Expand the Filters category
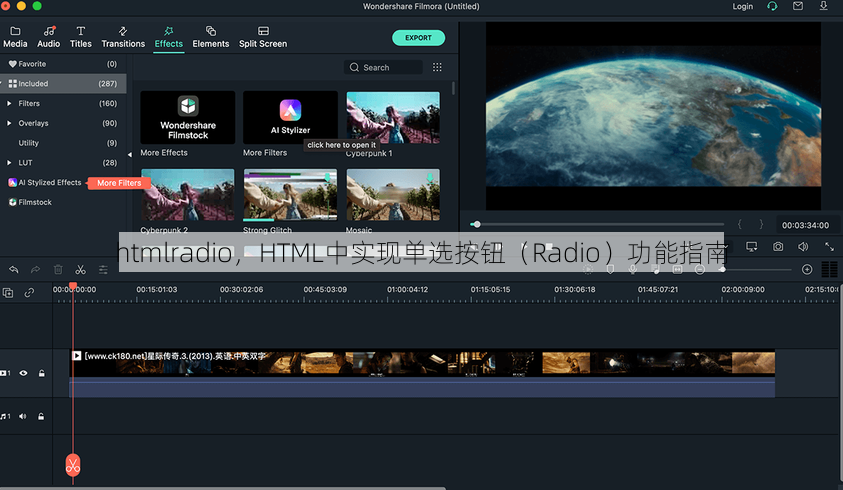Image resolution: width=843 pixels, height=490 pixels. tap(9, 103)
